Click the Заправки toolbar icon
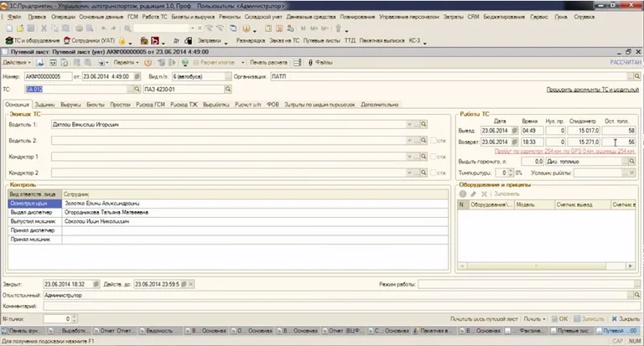644x346 pixels. point(207,39)
